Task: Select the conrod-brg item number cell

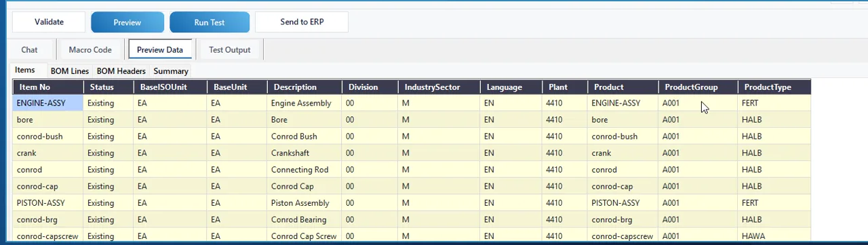Action: pos(48,219)
